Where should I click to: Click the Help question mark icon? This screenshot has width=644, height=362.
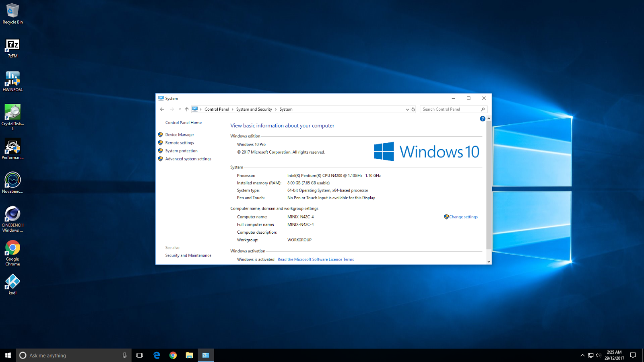click(482, 118)
